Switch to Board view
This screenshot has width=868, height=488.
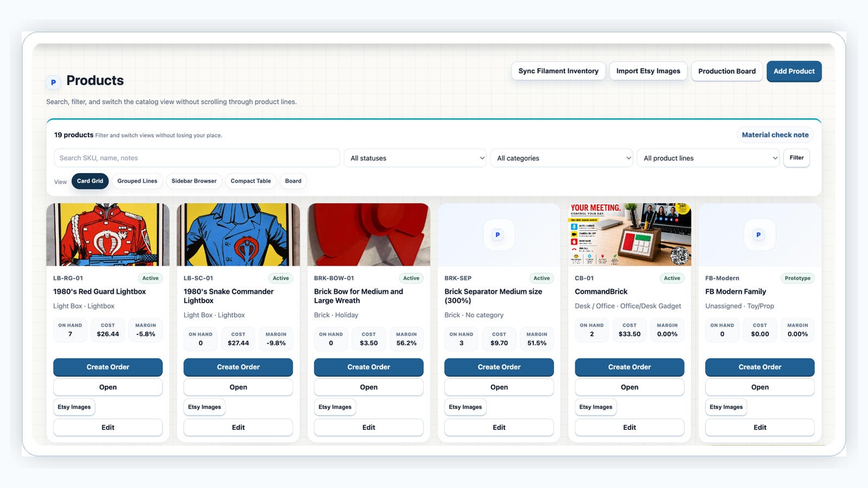pyautogui.click(x=293, y=181)
